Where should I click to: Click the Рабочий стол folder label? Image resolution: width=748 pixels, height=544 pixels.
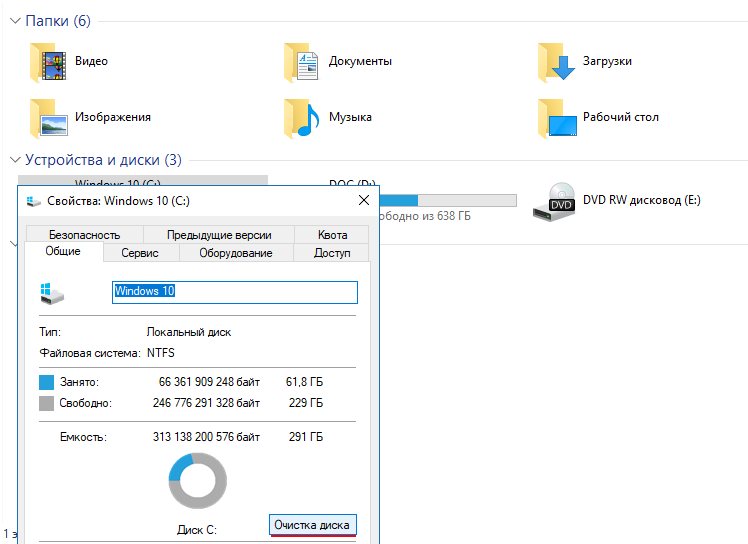(x=621, y=117)
